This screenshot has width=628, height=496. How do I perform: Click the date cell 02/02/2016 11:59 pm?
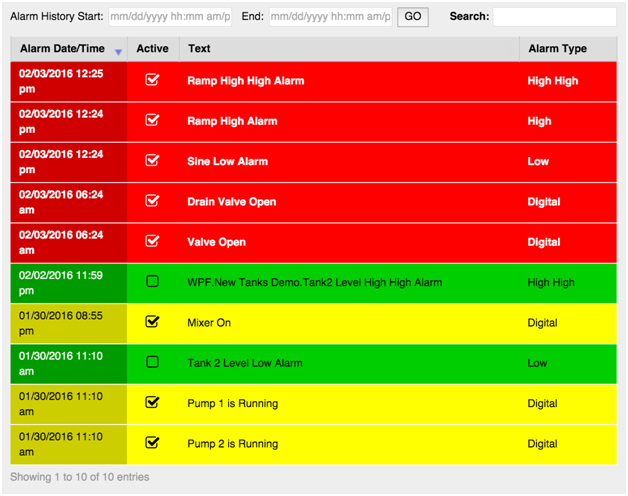[69, 283]
